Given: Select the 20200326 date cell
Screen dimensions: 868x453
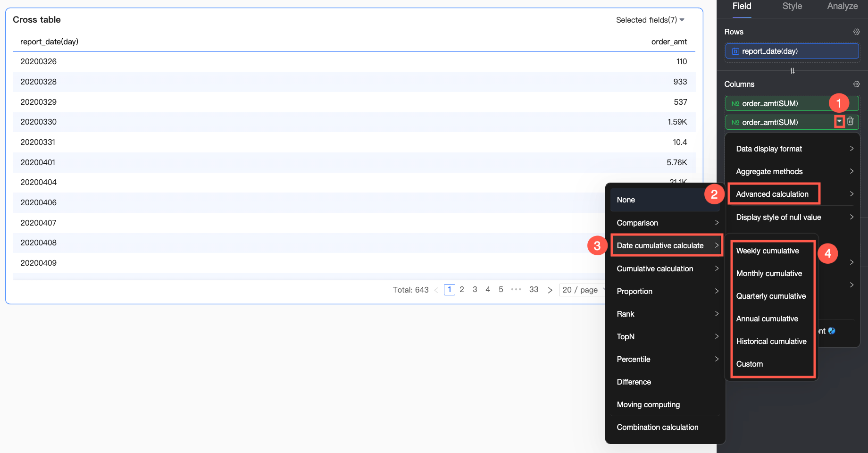Looking at the screenshot, I should point(39,61).
